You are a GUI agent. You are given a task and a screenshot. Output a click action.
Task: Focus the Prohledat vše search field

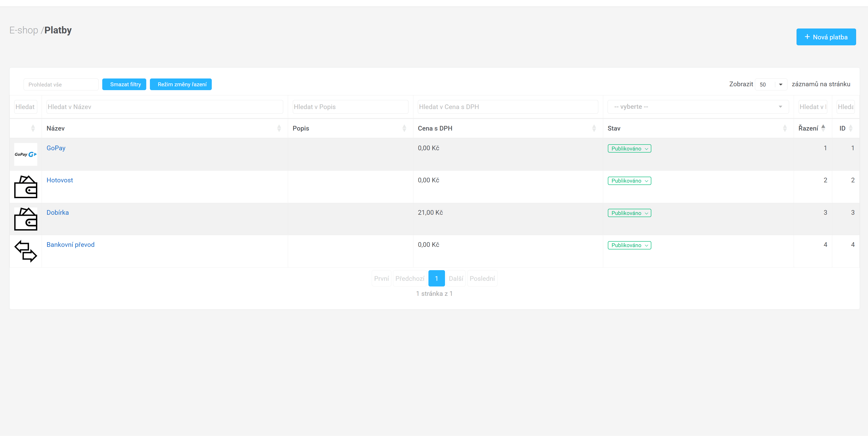[x=61, y=85]
